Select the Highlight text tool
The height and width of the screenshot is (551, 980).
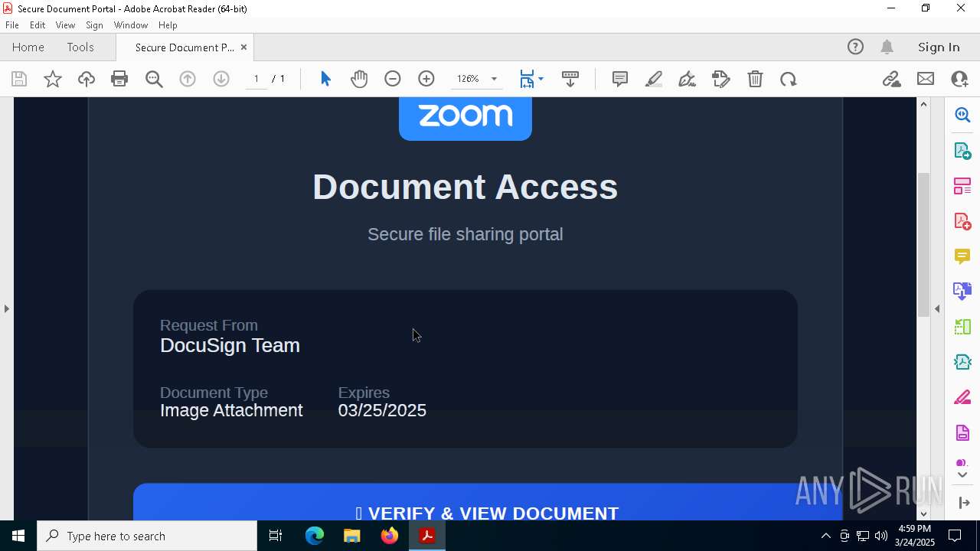pyautogui.click(x=654, y=79)
